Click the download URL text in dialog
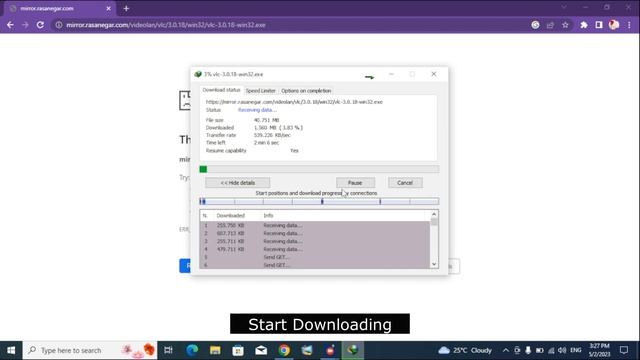Screen dimensions: 640x360 tap(294, 102)
